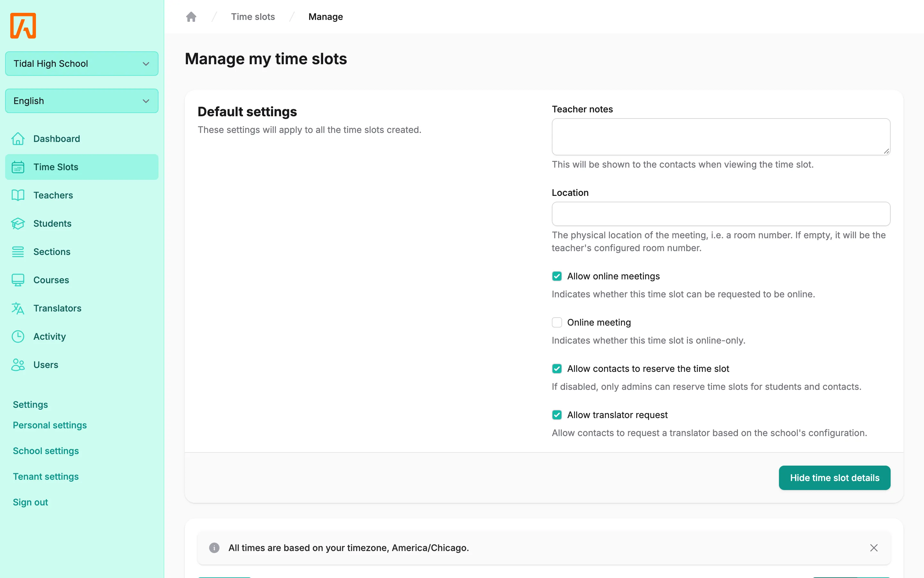Viewport: 924px width, 578px height.
Task: Click the Teacher notes resize handle
Action: tap(886, 151)
